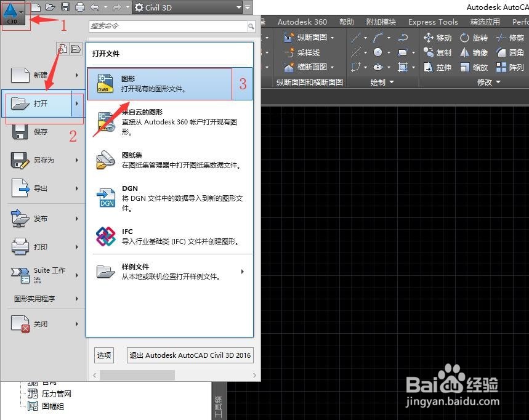
Task: Switch to the 附加模块 ribbon tab
Action: pos(381,22)
